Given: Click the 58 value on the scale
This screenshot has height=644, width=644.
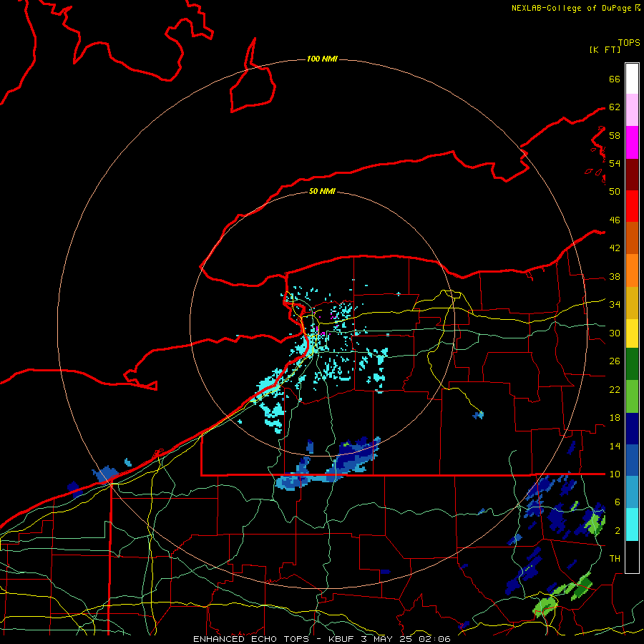Looking at the screenshot, I should [x=615, y=135].
